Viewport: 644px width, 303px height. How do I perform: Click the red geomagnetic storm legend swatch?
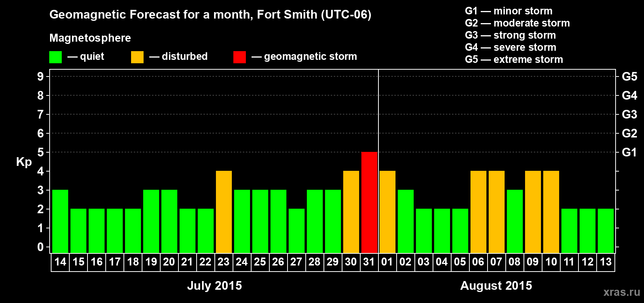(239, 57)
